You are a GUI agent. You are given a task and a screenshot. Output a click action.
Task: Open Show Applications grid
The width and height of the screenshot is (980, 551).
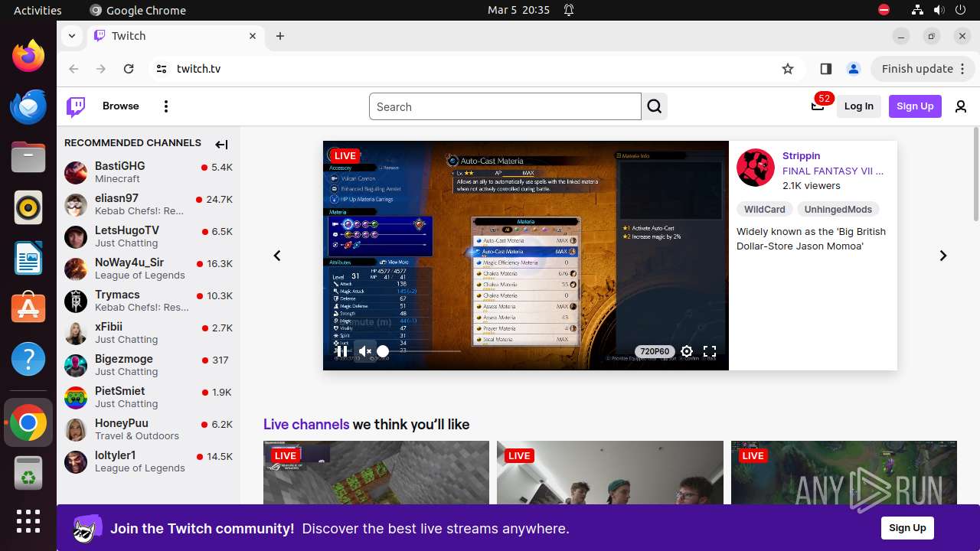28,521
